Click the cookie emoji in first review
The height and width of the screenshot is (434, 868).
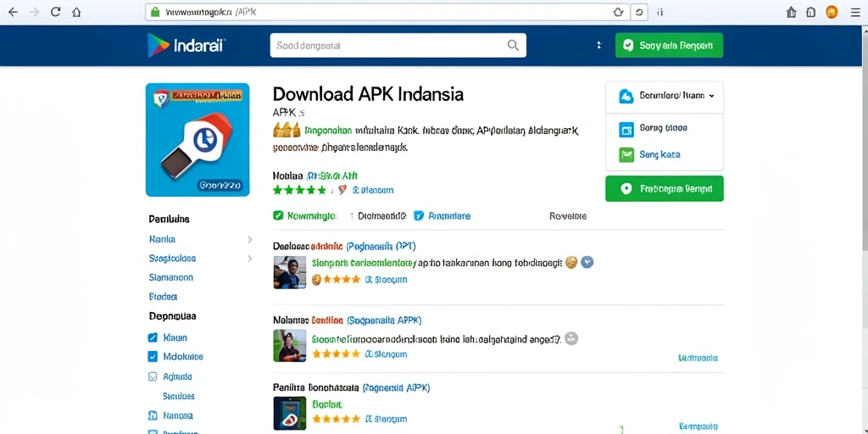572,263
